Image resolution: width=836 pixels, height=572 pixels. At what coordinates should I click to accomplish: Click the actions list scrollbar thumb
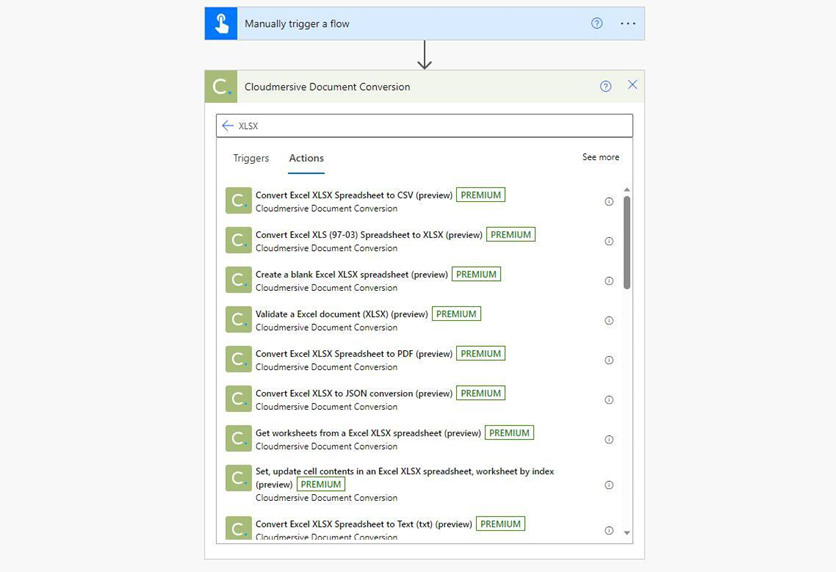[627, 243]
